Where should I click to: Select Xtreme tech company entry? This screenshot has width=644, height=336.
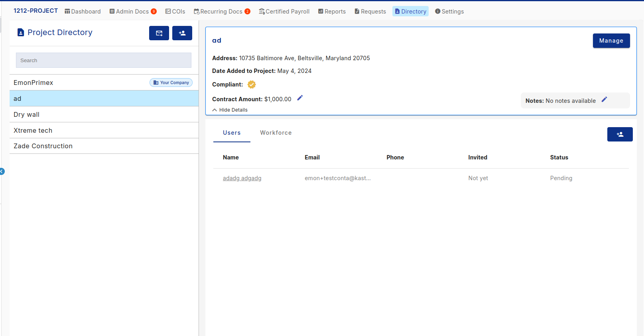pyautogui.click(x=33, y=130)
